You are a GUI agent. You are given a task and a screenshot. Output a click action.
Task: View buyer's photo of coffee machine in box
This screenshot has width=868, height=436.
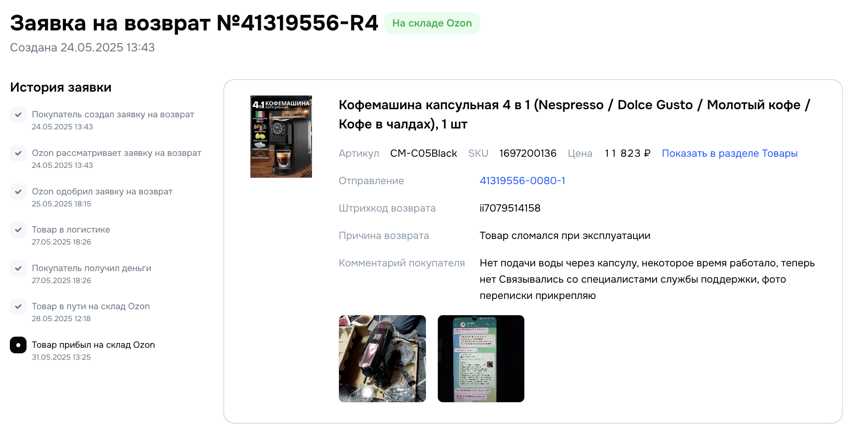pos(382,358)
